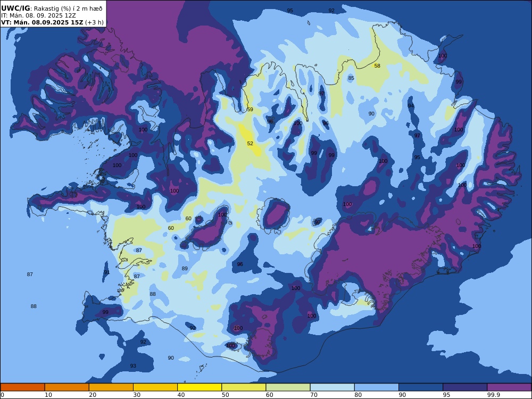Select the pale yellow 50–60 legend swatch
Screen dimensions: 532x399
(244, 387)
